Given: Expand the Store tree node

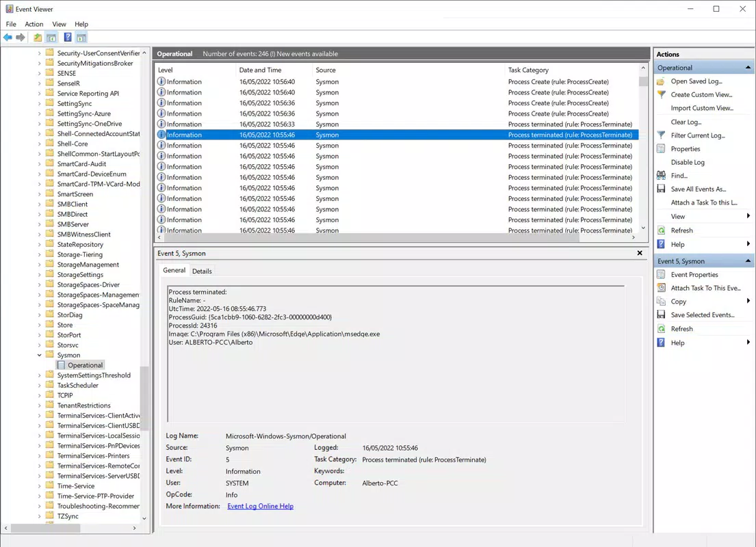Looking at the screenshot, I should click(x=40, y=325).
